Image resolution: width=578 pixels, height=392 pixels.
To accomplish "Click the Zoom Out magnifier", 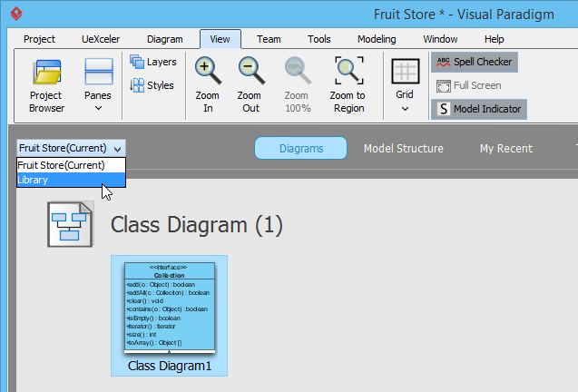I will tap(251, 71).
